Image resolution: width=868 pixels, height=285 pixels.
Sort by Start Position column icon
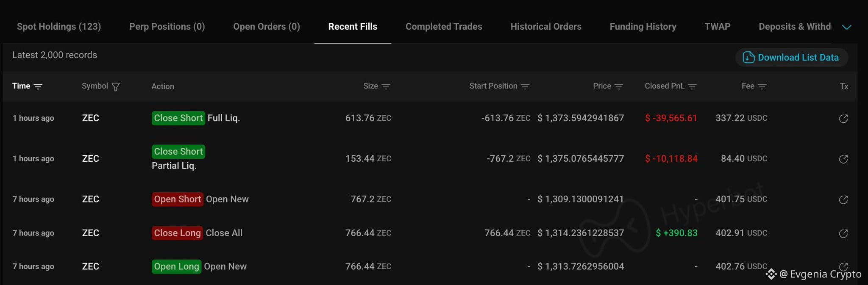525,86
